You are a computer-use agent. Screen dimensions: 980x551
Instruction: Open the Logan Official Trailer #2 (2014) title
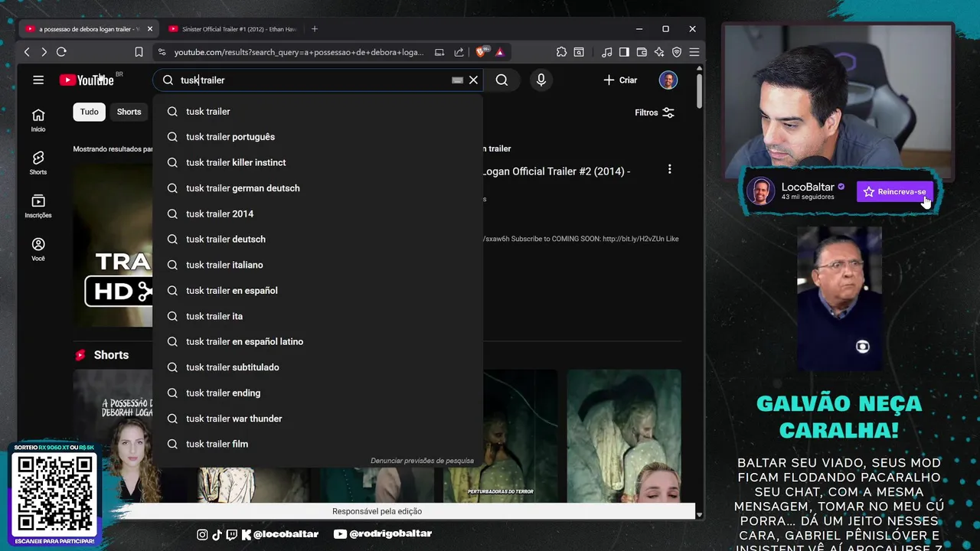coord(557,171)
